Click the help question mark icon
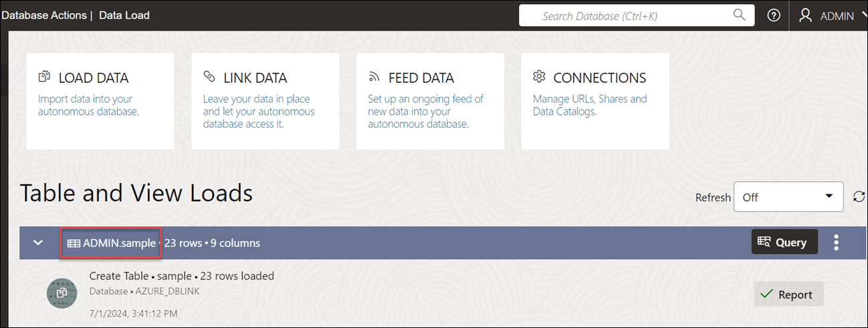Image resolution: width=868 pixels, height=328 pixels. click(774, 15)
